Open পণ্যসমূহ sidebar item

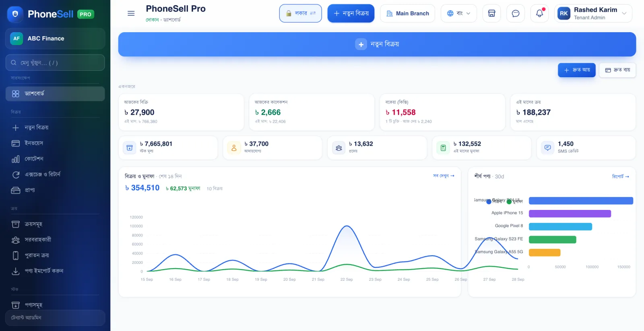pos(55,305)
